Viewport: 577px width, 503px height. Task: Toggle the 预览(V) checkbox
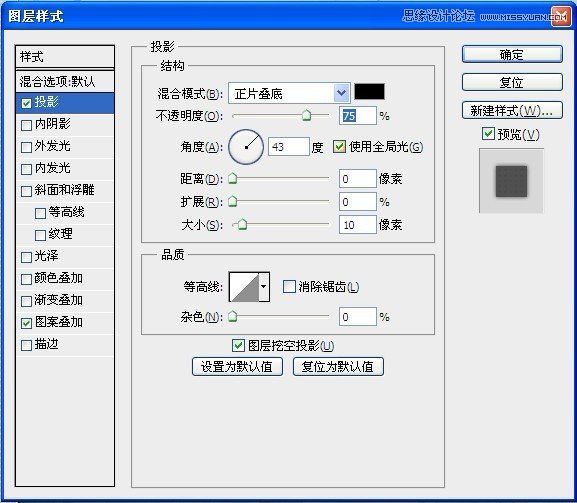[488, 134]
